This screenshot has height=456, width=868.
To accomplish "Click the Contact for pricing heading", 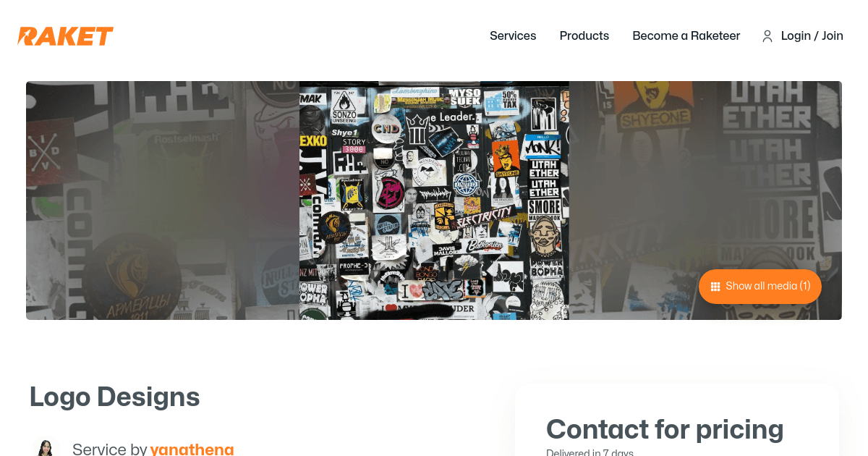I will (x=665, y=429).
